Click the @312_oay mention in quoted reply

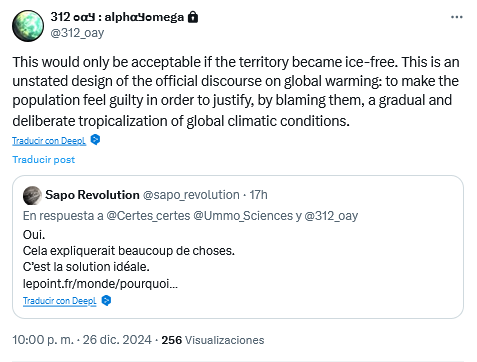pyautogui.click(x=331, y=216)
